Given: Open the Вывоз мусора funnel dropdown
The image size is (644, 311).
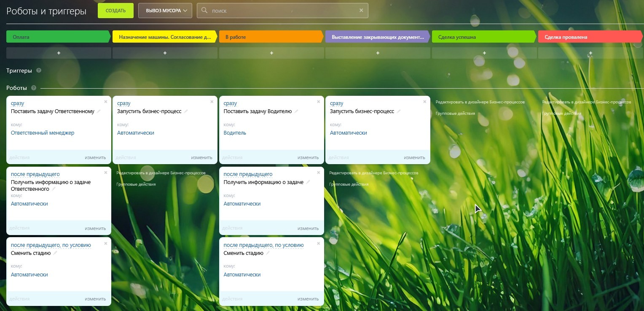Looking at the screenshot, I should click(x=165, y=11).
